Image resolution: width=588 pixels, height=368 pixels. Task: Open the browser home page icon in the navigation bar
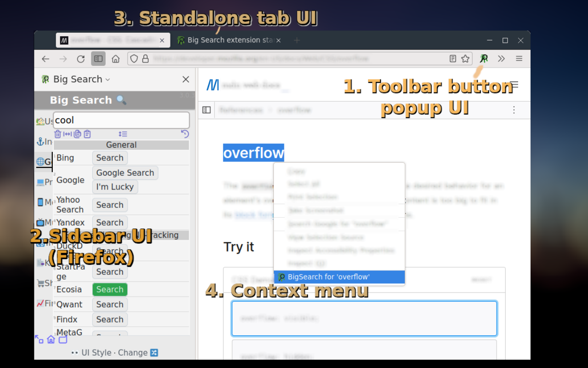tap(116, 59)
